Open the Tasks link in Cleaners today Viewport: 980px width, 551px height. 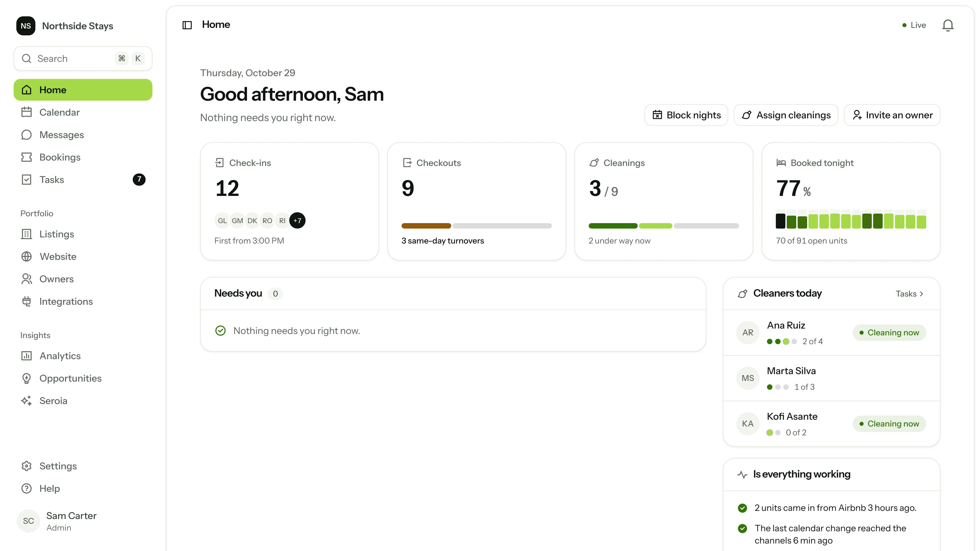point(909,294)
